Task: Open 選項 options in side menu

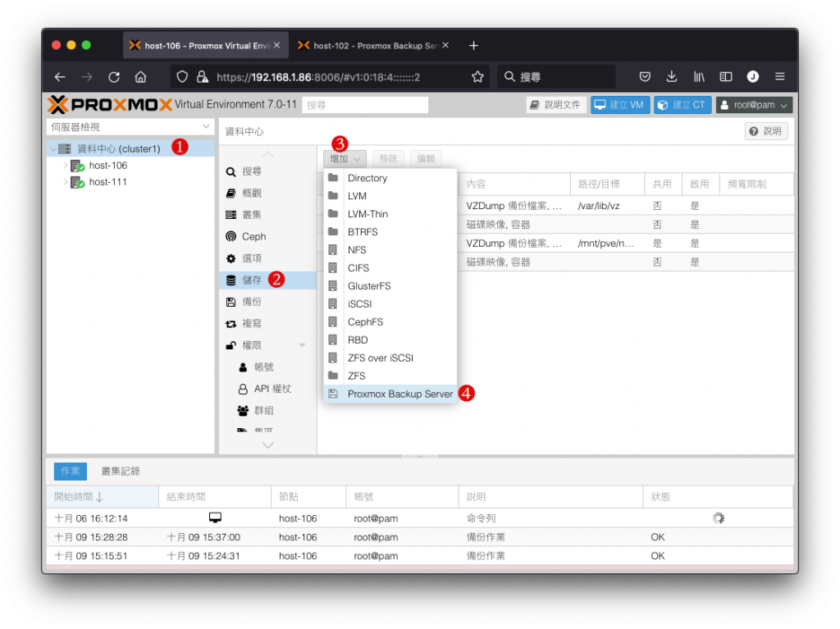Action: tap(268, 258)
